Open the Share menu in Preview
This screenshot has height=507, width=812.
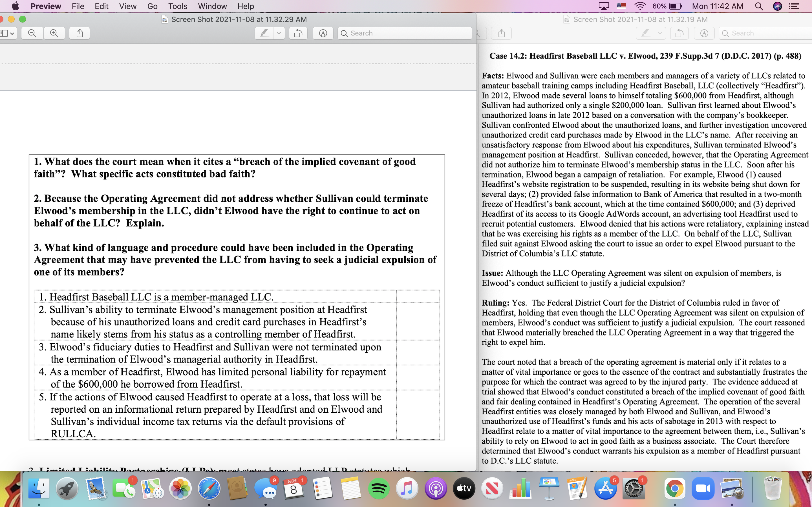(79, 33)
